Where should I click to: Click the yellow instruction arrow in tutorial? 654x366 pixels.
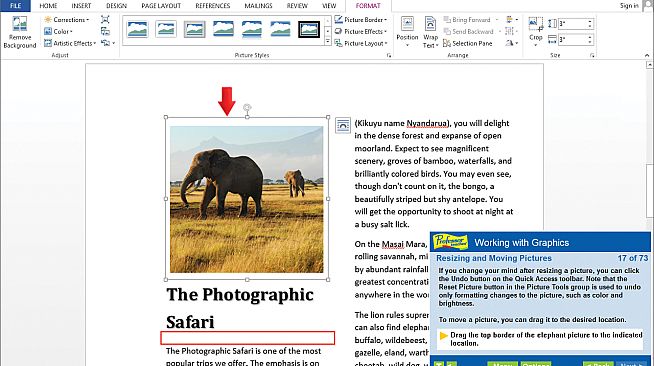point(443,336)
